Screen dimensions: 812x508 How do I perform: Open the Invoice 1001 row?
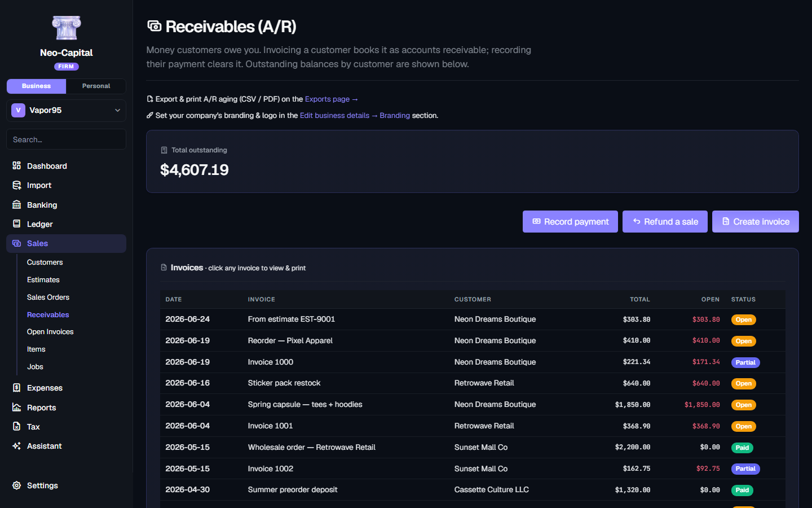click(x=473, y=426)
